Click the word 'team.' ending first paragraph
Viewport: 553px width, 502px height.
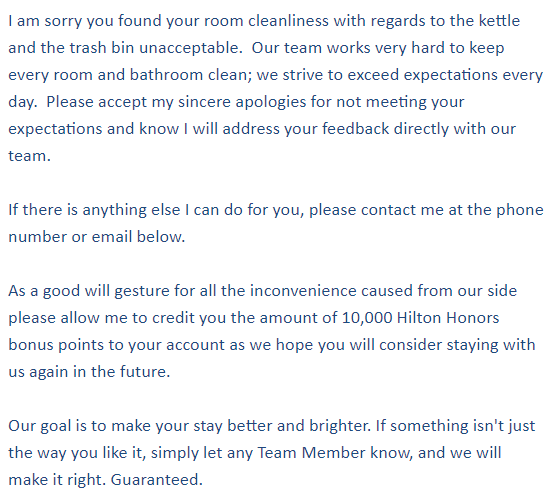[x=30, y=156]
